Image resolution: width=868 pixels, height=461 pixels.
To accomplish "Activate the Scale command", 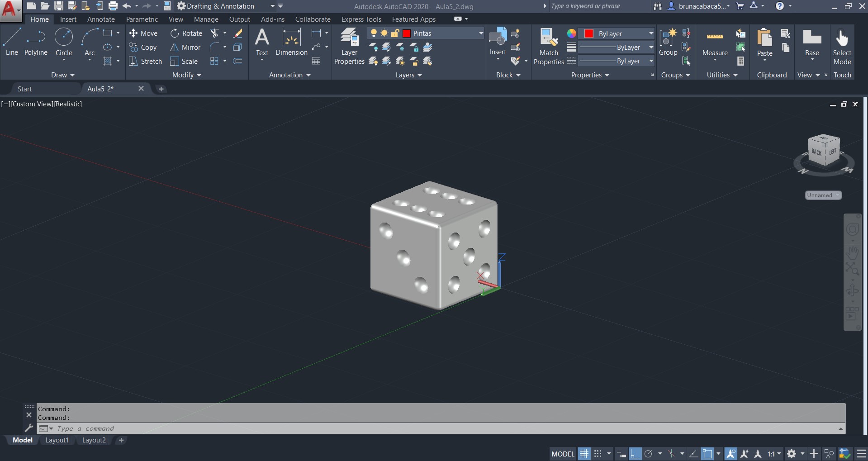I will tap(184, 62).
